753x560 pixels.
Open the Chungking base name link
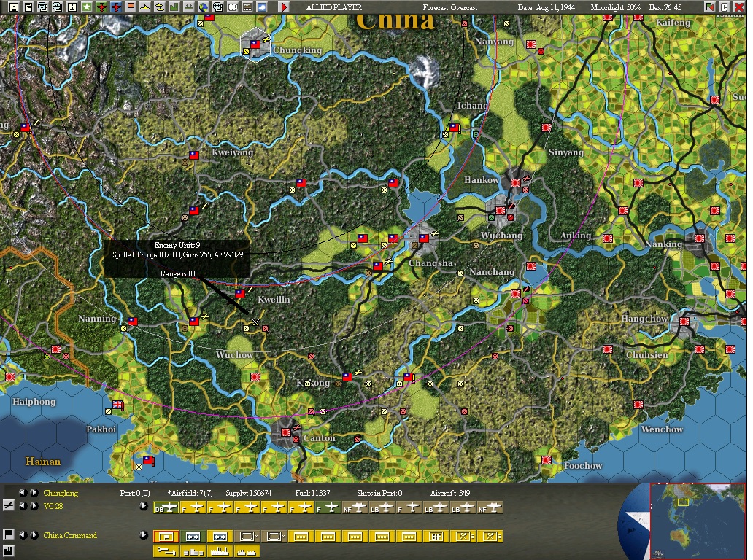tap(61, 494)
